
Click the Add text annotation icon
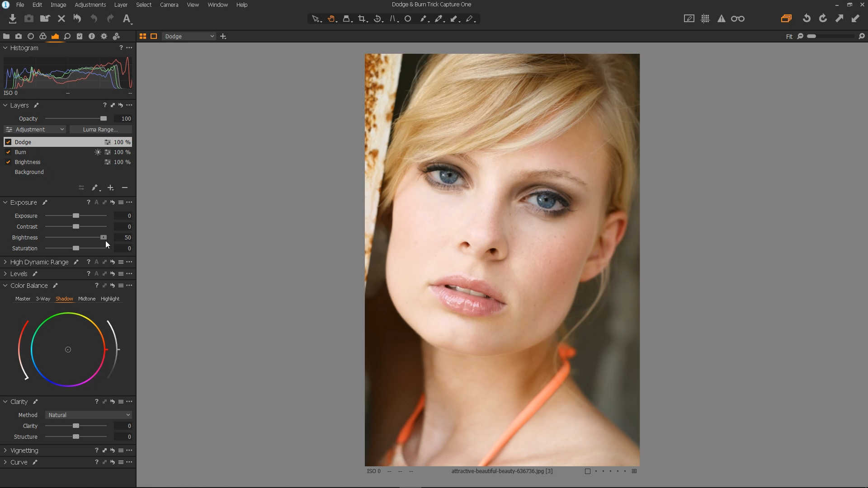tap(127, 19)
